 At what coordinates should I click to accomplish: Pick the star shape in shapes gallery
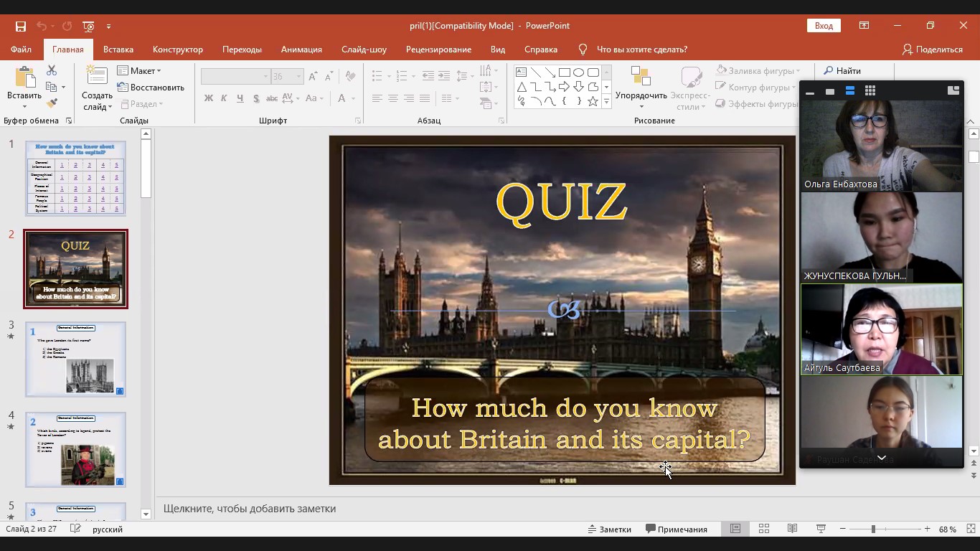click(593, 101)
